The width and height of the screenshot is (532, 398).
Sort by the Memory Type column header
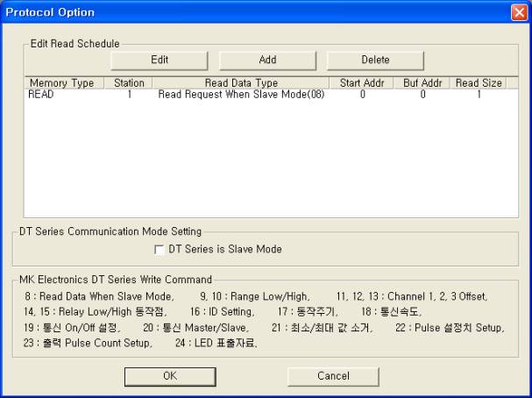tap(61, 83)
